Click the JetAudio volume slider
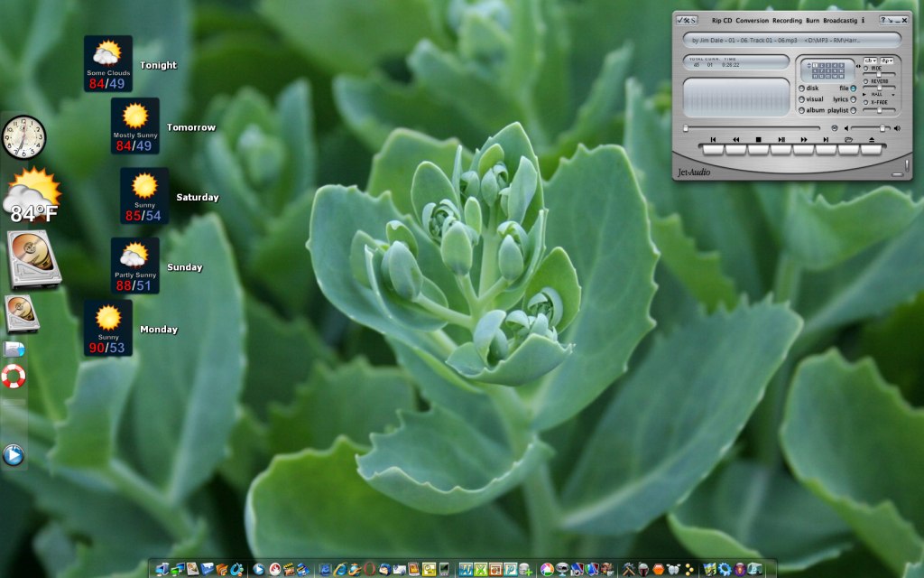The width and height of the screenshot is (924, 578). pyautogui.click(x=871, y=128)
